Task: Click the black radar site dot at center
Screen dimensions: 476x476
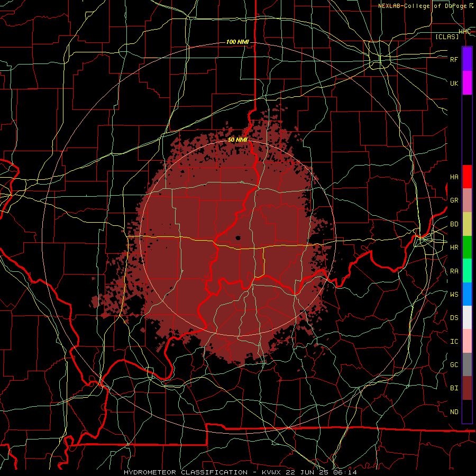Action: 238,237
